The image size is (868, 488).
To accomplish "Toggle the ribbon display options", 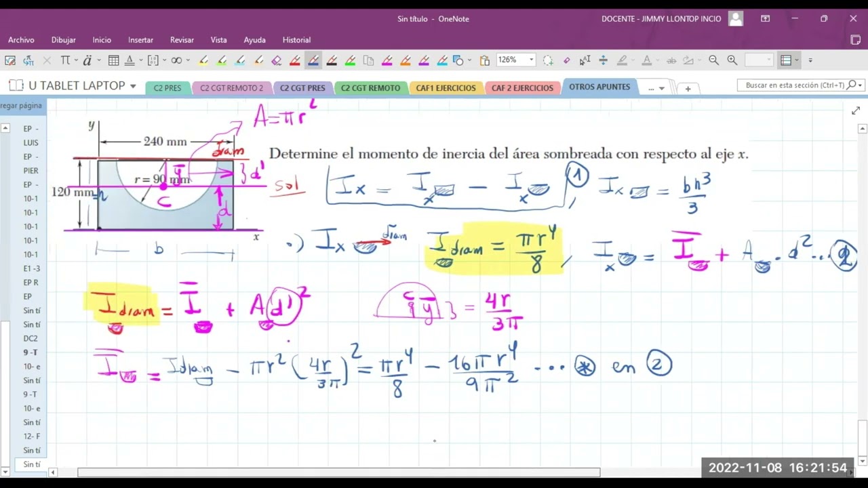I will coord(765,19).
